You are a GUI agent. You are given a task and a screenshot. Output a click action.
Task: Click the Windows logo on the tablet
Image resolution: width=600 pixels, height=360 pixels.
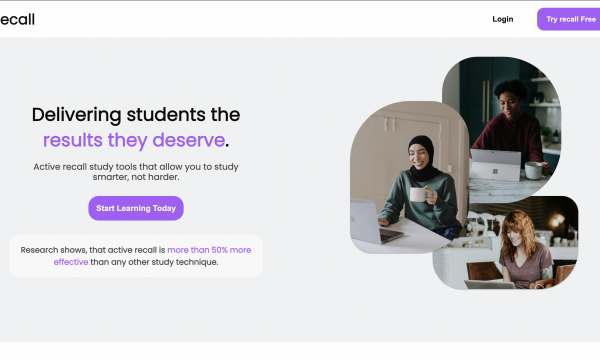(x=495, y=171)
